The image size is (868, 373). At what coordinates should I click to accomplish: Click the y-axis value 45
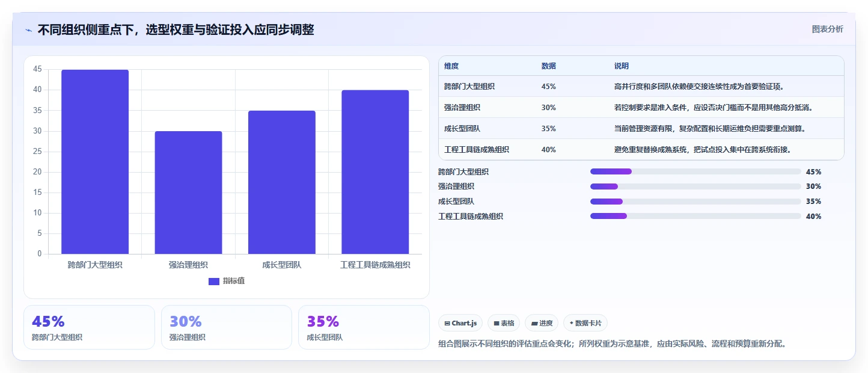pyautogui.click(x=37, y=69)
